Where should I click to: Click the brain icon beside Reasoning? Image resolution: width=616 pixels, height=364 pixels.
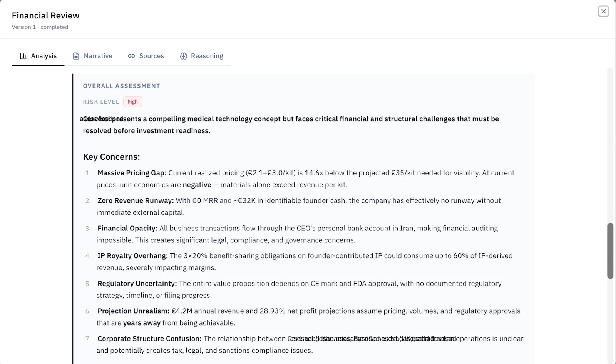click(184, 56)
